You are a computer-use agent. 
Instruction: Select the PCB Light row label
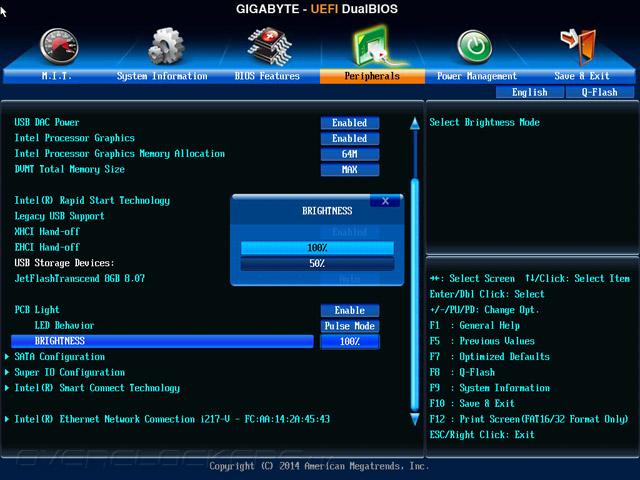pos(37,310)
